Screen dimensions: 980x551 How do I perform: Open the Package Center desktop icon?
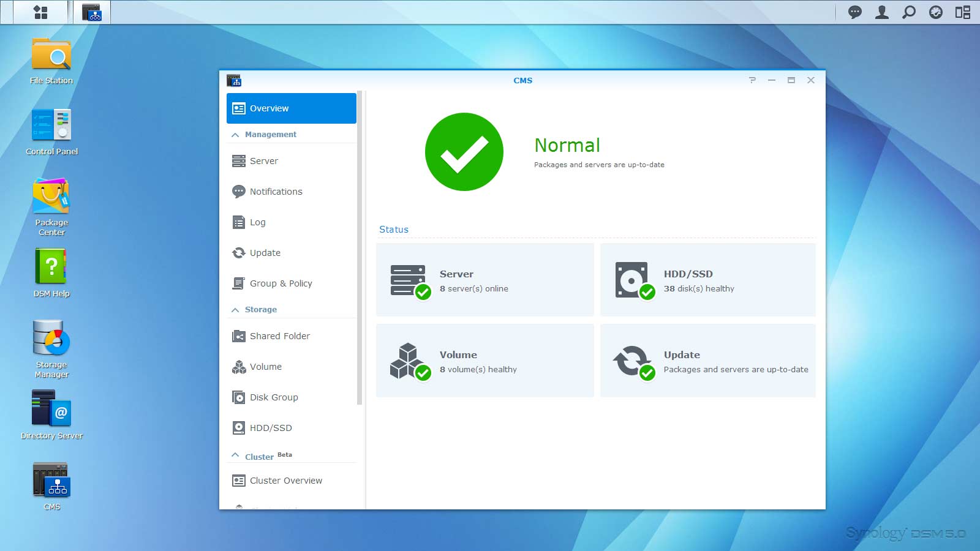tap(51, 197)
